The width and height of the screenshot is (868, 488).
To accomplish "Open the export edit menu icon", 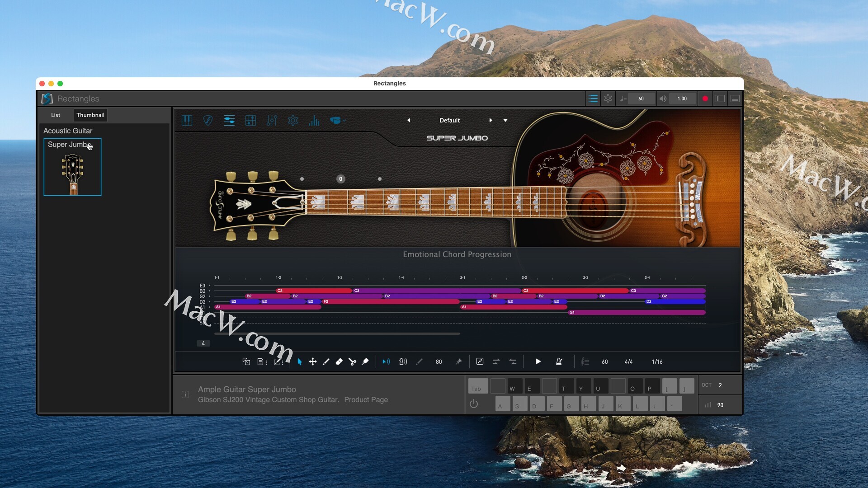I will coord(278,361).
